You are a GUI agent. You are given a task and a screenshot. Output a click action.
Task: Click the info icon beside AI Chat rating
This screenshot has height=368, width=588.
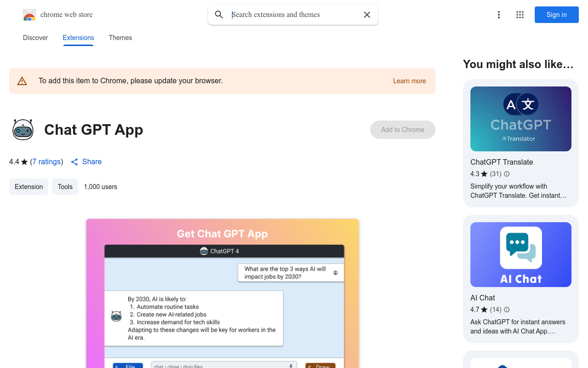[507, 310]
